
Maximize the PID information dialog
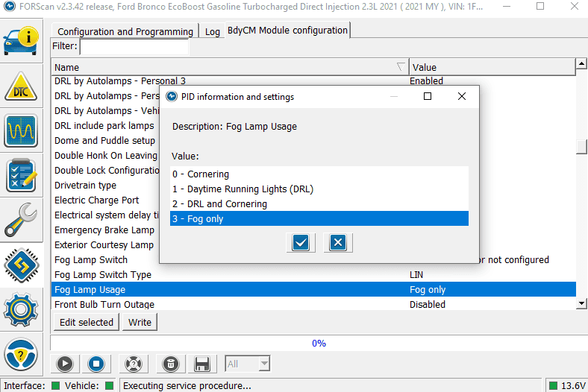click(x=428, y=96)
